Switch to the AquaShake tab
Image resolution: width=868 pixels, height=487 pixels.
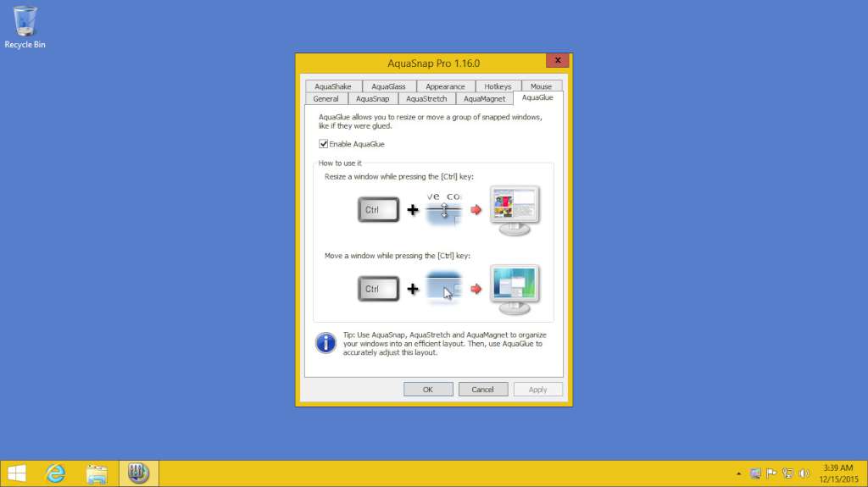tap(333, 86)
